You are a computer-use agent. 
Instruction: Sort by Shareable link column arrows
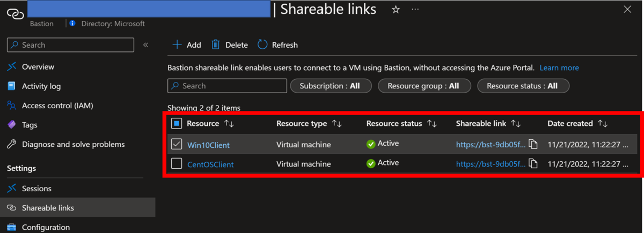coord(516,124)
